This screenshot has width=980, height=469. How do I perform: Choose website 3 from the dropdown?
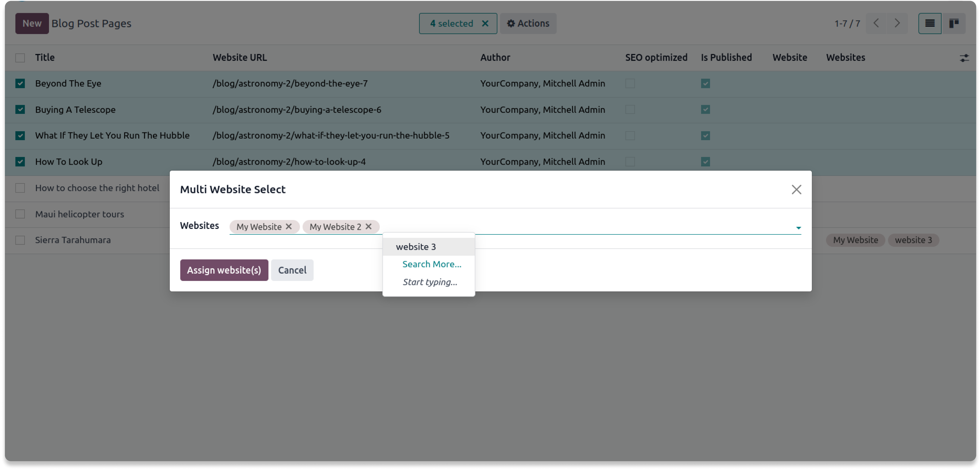416,247
